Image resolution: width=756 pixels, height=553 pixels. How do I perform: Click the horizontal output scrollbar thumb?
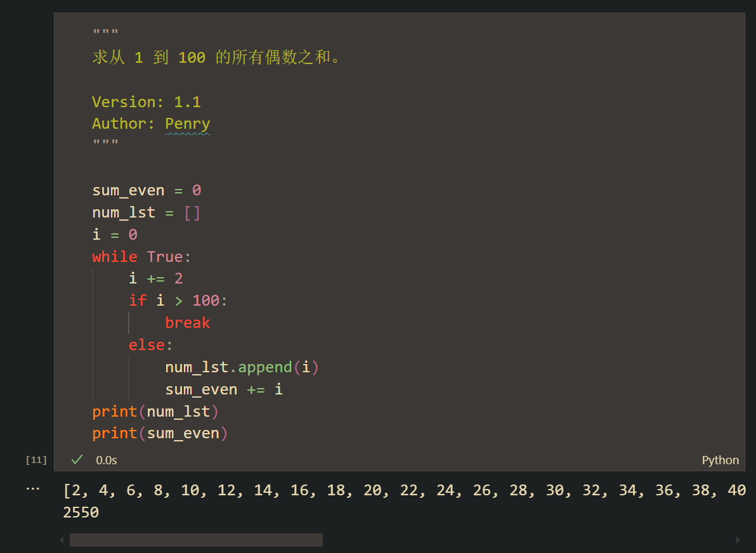(x=196, y=540)
